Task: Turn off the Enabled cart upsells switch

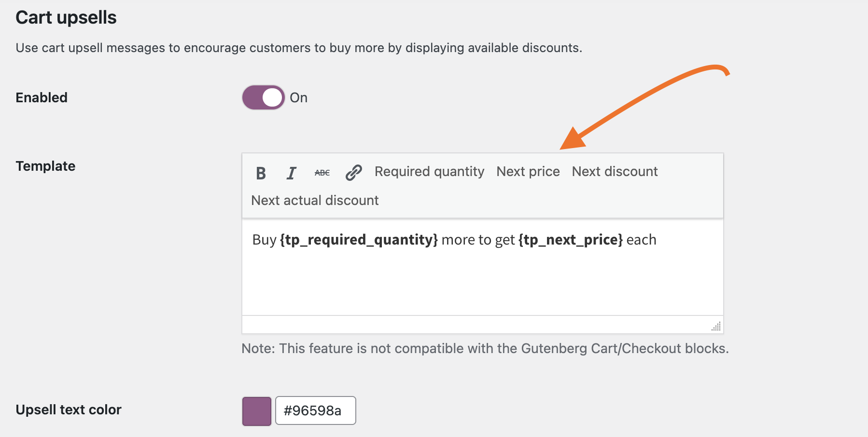Action: click(263, 97)
